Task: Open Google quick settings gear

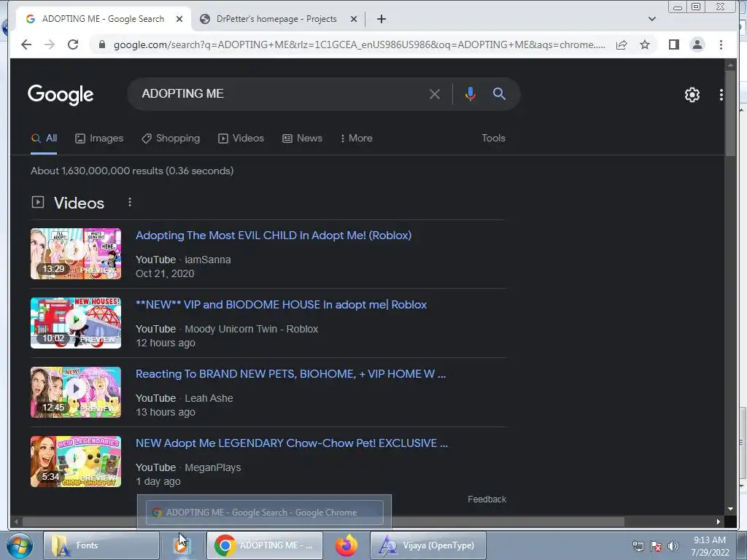Action: tap(692, 95)
